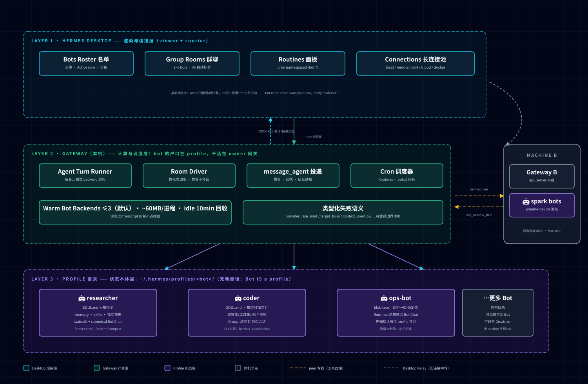
Task: Click the robot icon next to coder
Action: click(238, 299)
